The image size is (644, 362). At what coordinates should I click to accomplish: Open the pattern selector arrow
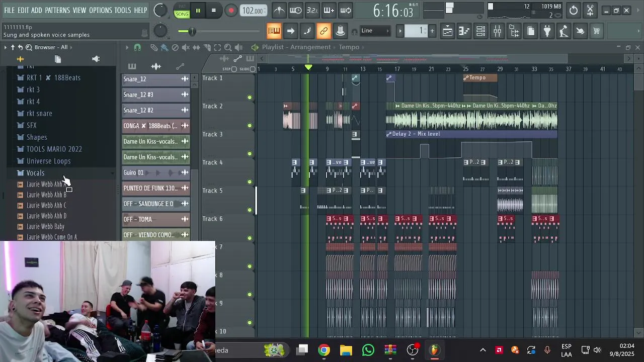coord(400,31)
